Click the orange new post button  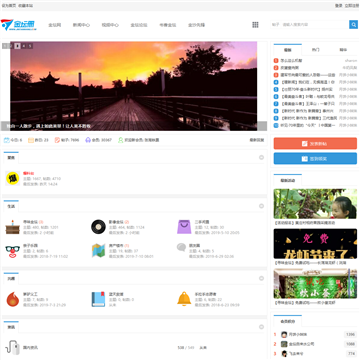(315, 143)
